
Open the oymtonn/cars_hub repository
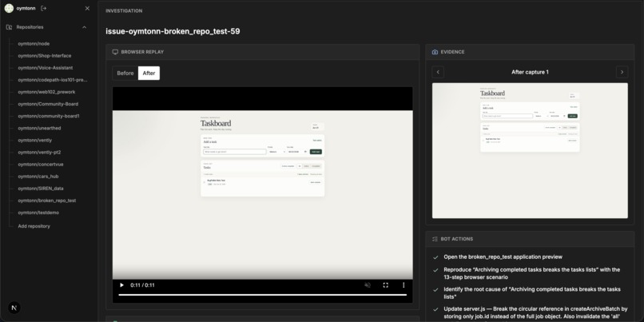click(38, 177)
